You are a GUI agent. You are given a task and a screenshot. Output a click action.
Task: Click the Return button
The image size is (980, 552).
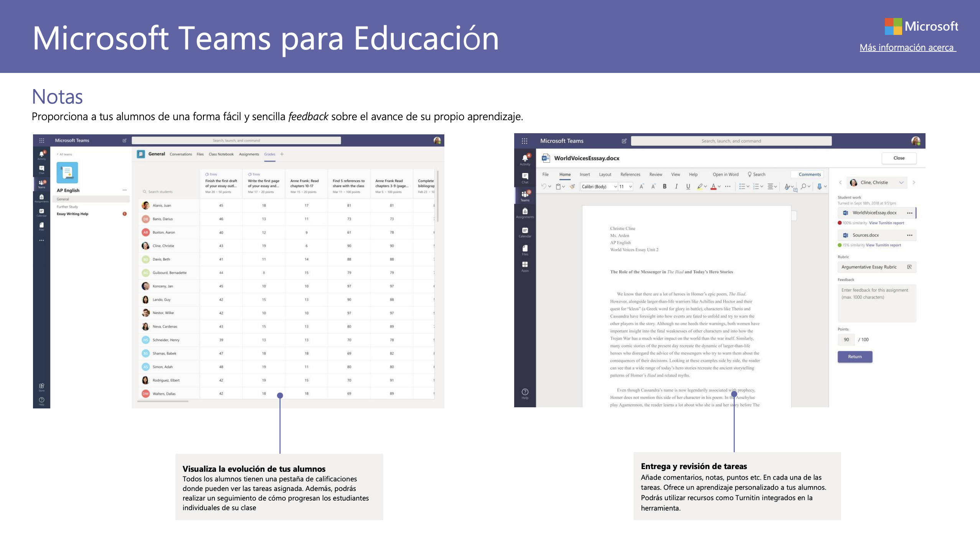coord(855,357)
